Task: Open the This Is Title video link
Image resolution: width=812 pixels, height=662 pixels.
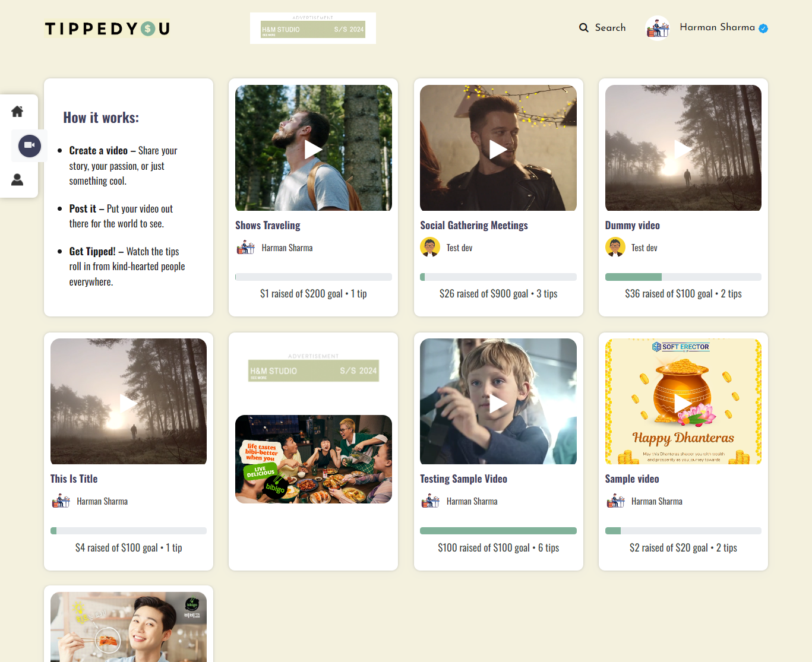Action: [74, 479]
